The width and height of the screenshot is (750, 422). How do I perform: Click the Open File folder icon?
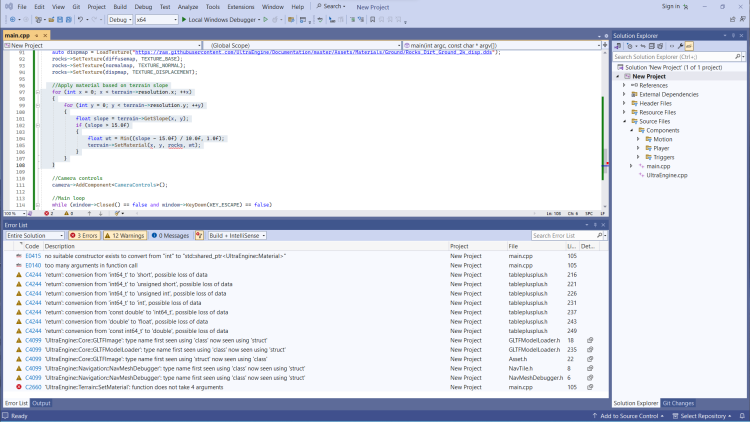51,20
